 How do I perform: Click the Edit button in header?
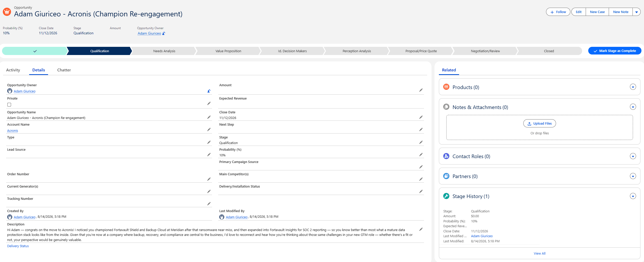[579, 12]
